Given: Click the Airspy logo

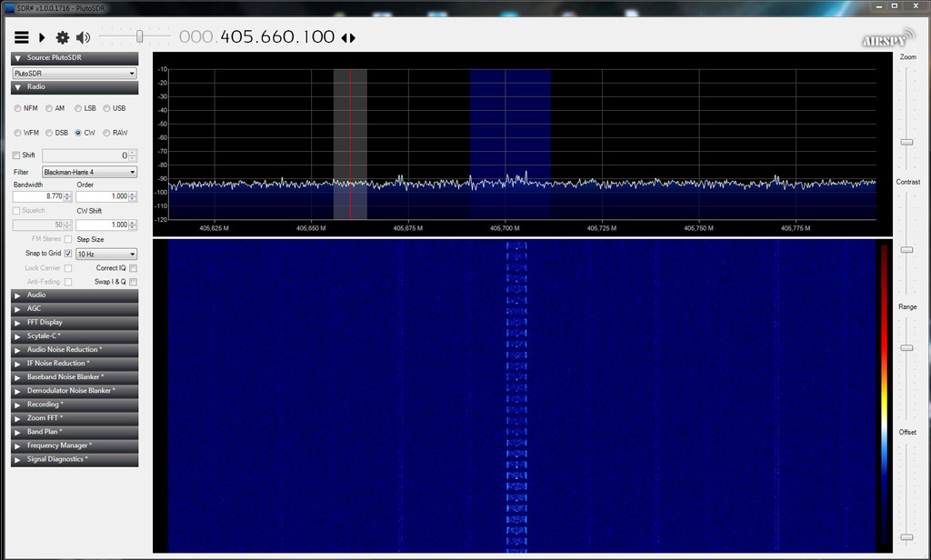Looking at the screenshot, I should pyautogui.click(x=888, y=38).
